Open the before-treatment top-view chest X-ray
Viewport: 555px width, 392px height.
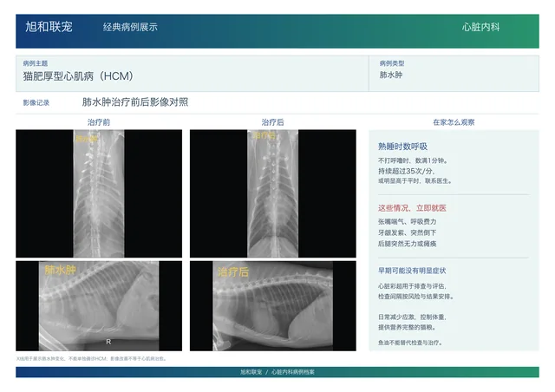click(x=99, y=193)
